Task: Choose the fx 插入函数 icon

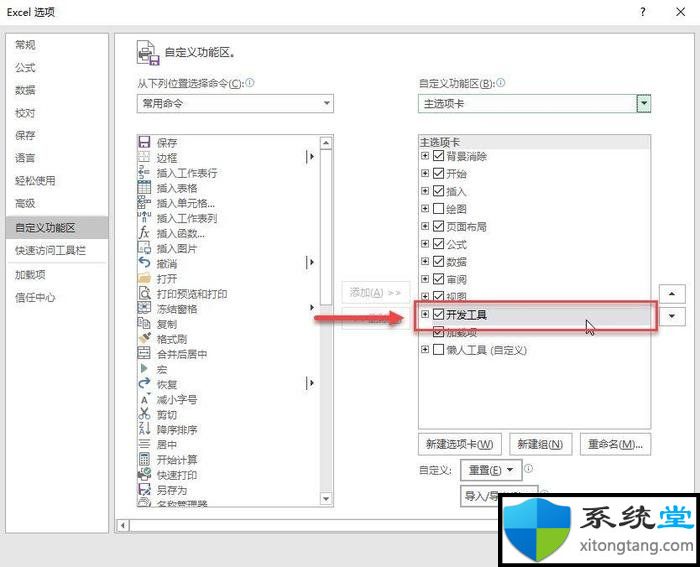Action: 144,233
